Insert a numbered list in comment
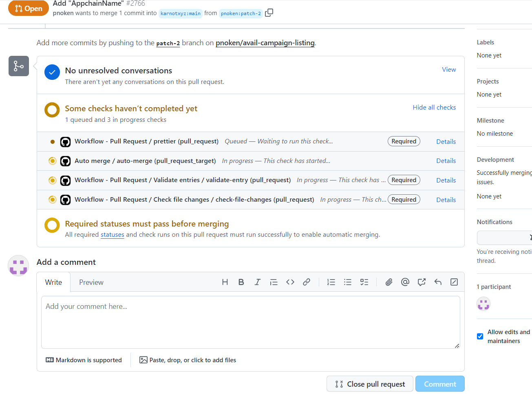This screenshot has width=532, height=394. tap(331, 282)
